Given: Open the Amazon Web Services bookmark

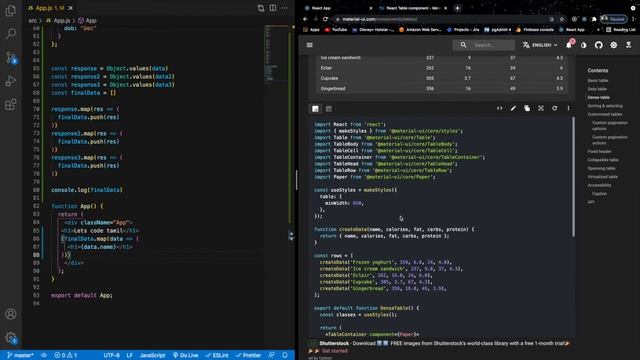Looking at the screenshot, I should tap(420, 30).
